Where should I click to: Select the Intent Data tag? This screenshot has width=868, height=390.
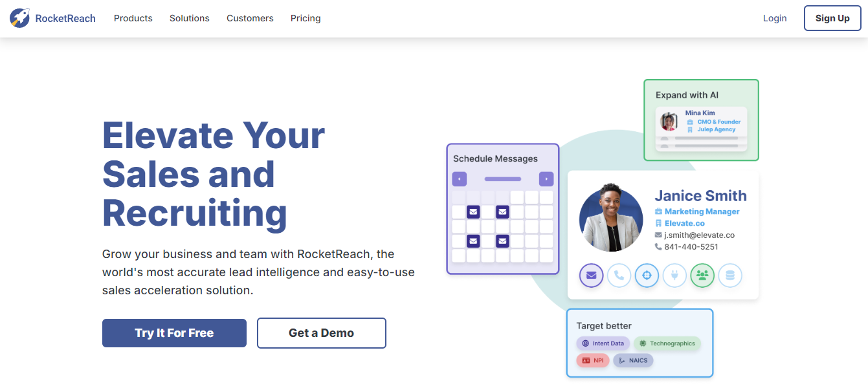point(603,343)
